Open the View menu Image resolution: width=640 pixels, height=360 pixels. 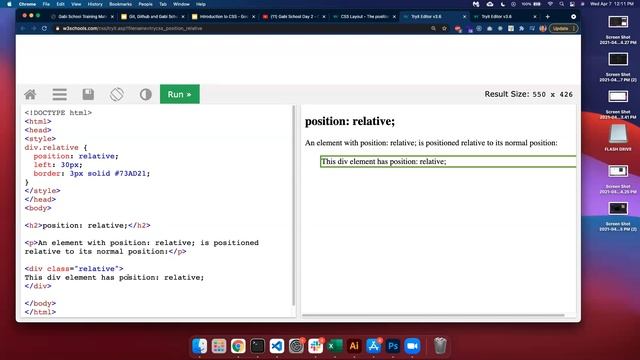(x=76, y=4)
